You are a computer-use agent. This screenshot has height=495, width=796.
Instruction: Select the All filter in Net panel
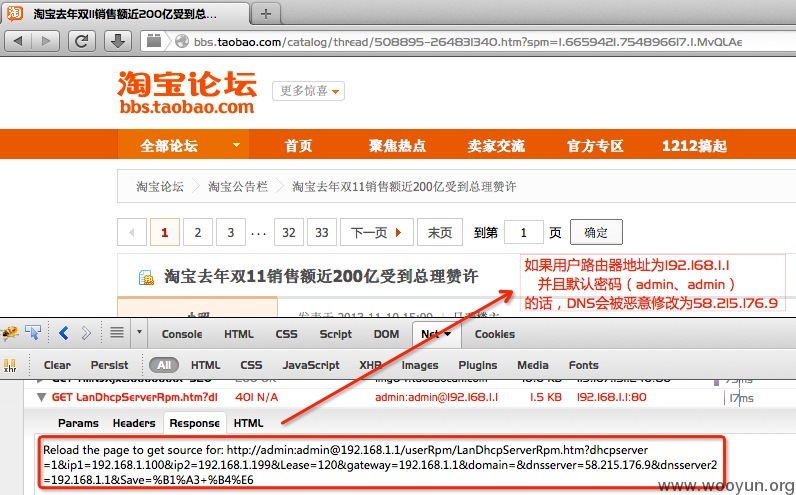pos(164,365)
